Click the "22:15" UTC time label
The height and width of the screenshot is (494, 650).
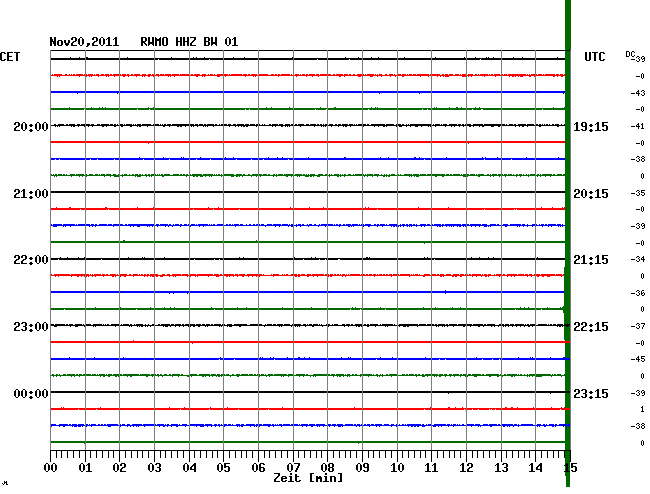[591, 327]
